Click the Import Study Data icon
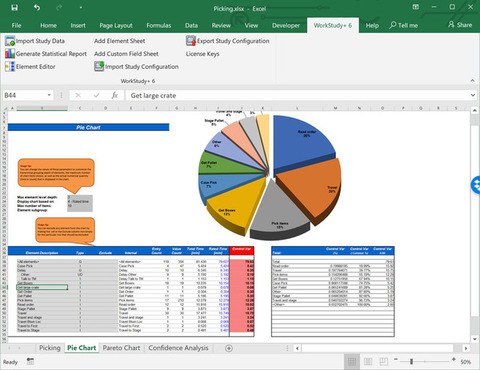Screen dimensions: 480x370 10,41
